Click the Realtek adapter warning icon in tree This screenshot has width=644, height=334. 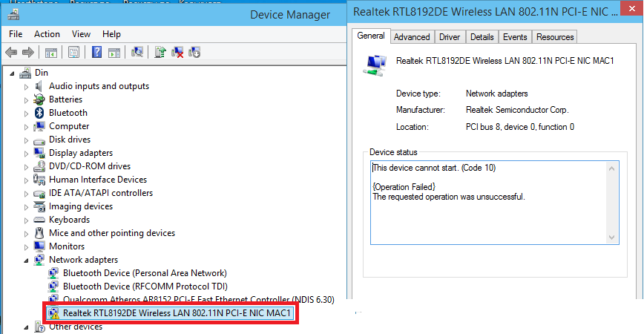pos(53,313)
